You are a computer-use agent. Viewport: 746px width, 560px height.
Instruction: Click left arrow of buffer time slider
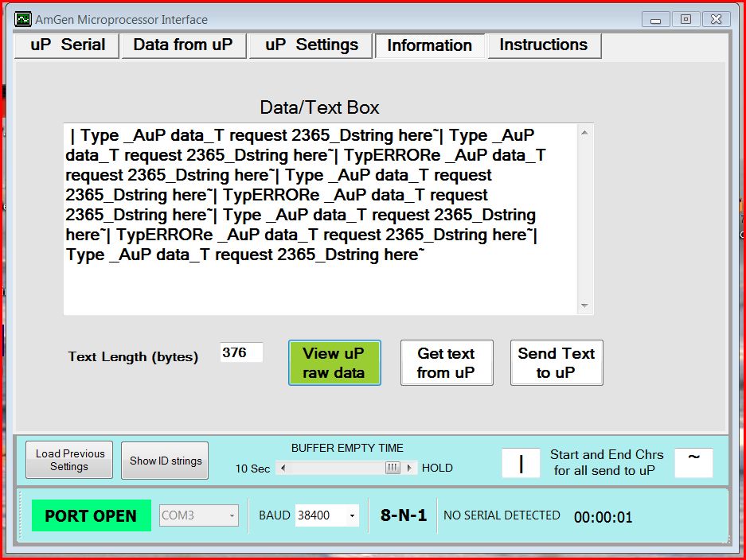[x=282, y=468]
